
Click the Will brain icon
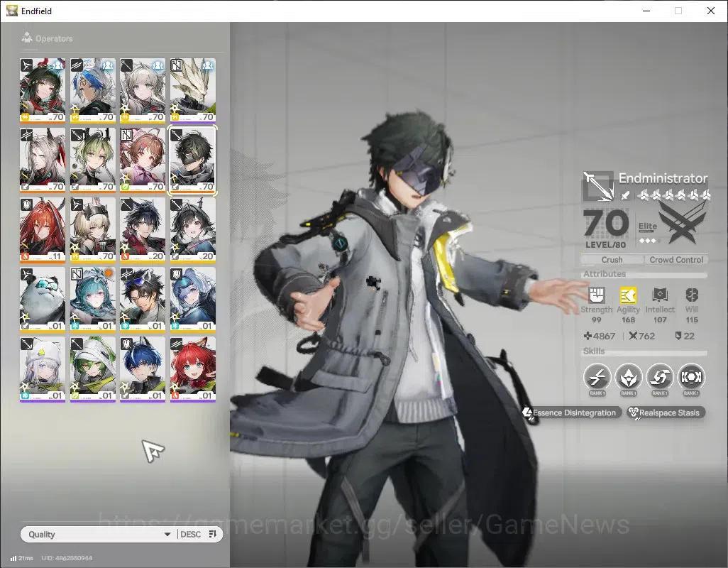[692, 295]
